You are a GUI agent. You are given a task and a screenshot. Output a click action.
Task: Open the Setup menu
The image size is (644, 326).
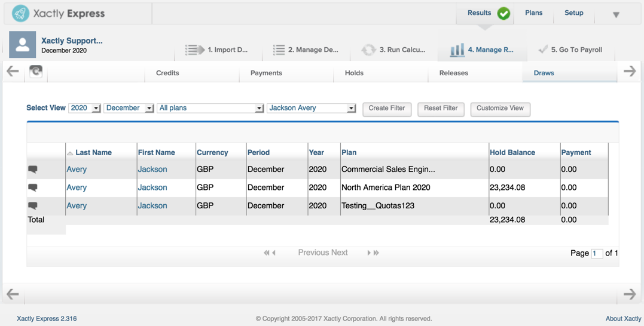[x=574, y=13]
